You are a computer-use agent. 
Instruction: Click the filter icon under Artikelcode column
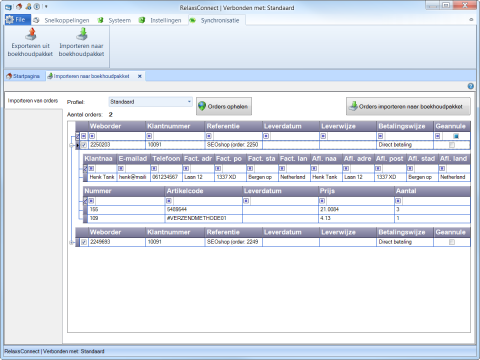click(169, 201)
